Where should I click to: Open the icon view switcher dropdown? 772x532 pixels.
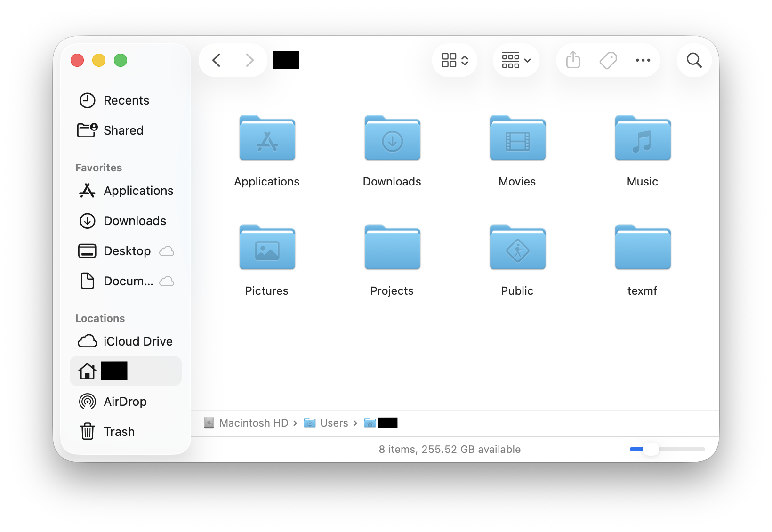point(455,60)
